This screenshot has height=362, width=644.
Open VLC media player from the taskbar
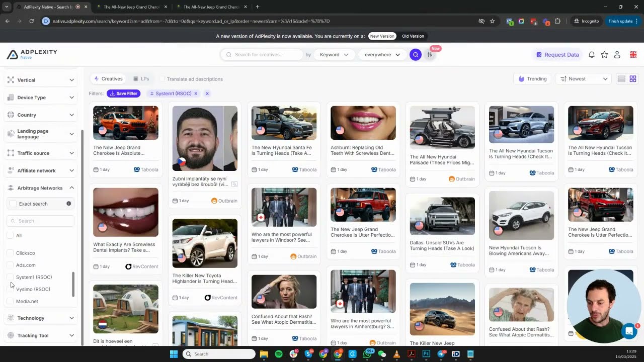[396, 354]
